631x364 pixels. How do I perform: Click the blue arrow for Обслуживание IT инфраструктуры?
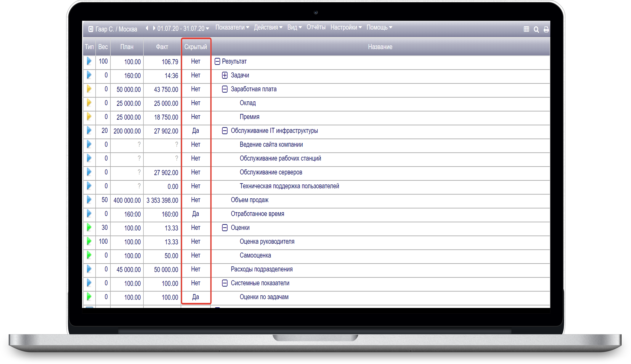tap(89, 130)
